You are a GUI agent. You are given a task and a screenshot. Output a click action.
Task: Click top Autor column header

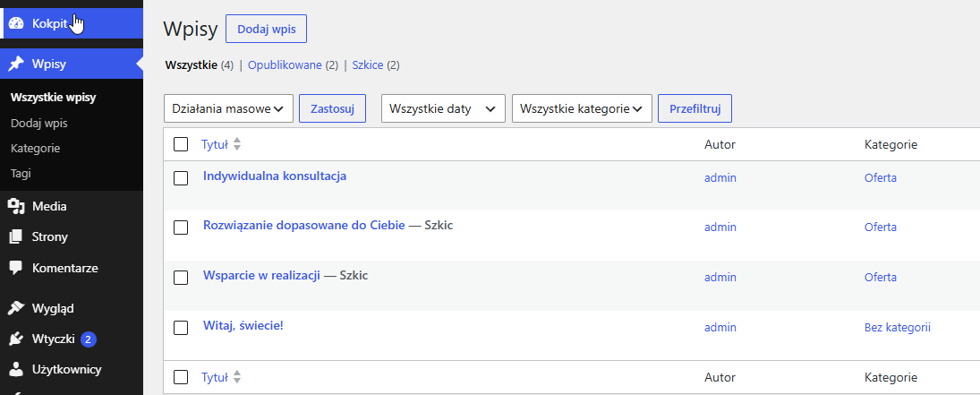[x=720, y=144]
